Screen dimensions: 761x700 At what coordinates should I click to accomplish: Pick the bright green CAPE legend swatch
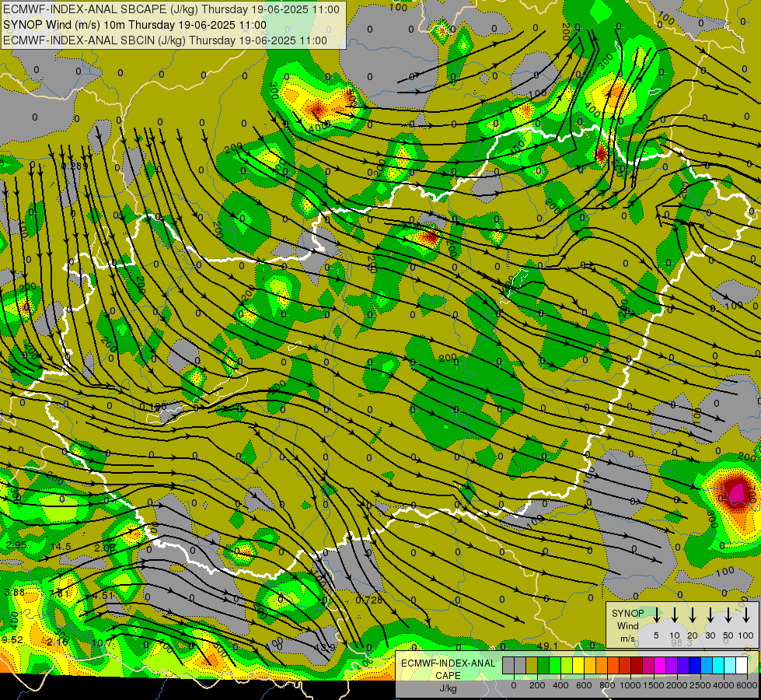click(x=555, y=666)
